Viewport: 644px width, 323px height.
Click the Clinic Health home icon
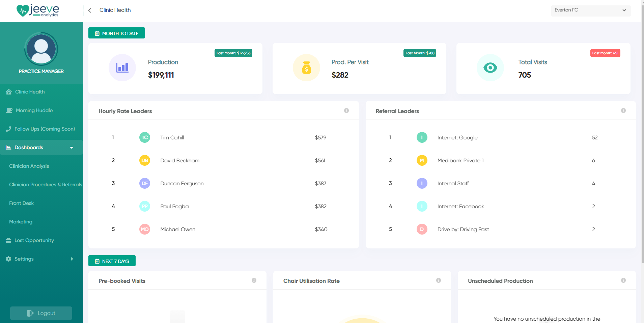(9, 92)
